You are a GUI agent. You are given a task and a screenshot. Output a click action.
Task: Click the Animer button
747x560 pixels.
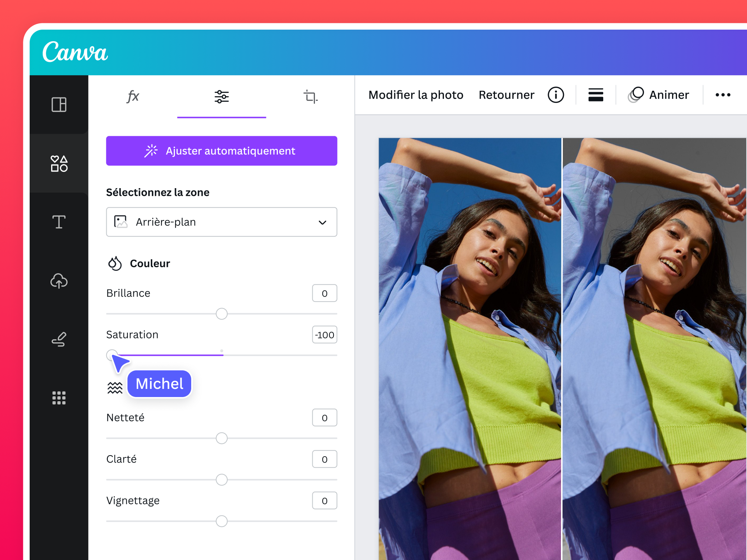(658, 95)
